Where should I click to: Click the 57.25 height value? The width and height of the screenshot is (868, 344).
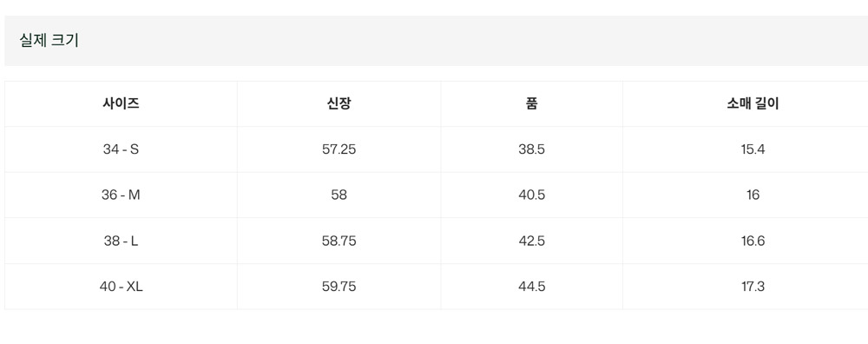pyautogui.click(x=339, y=149)
